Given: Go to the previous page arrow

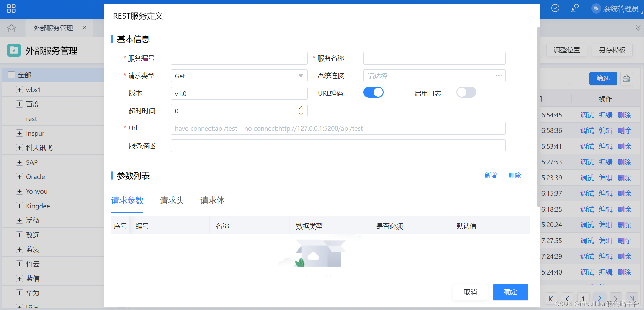Looking at the screenshot, I should (x=567, y=299).
